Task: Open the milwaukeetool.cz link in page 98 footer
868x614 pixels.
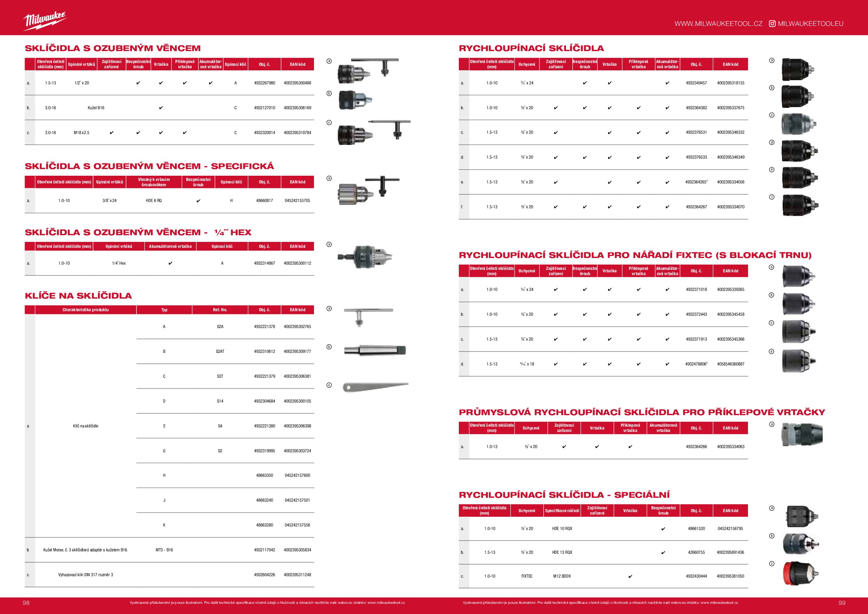Action: tap(386, 603)
